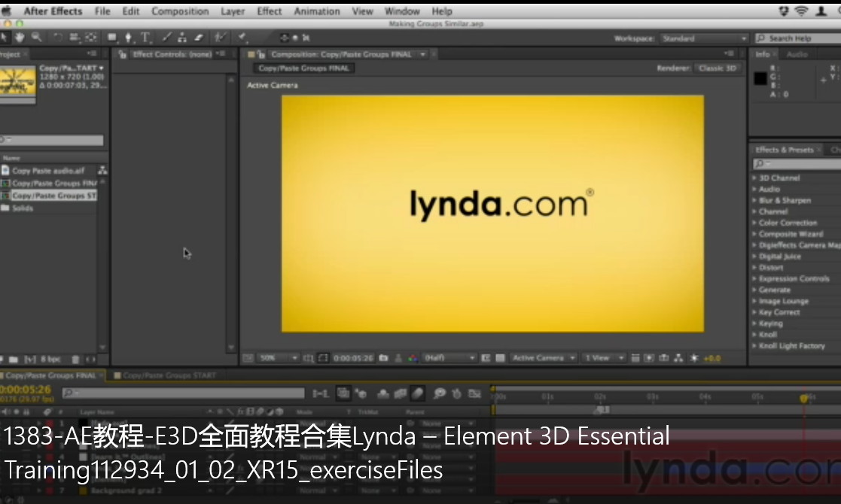This screenshot has height=504, width=841.
Task: Open the Animation menu
Action: [x=317, y=11]
